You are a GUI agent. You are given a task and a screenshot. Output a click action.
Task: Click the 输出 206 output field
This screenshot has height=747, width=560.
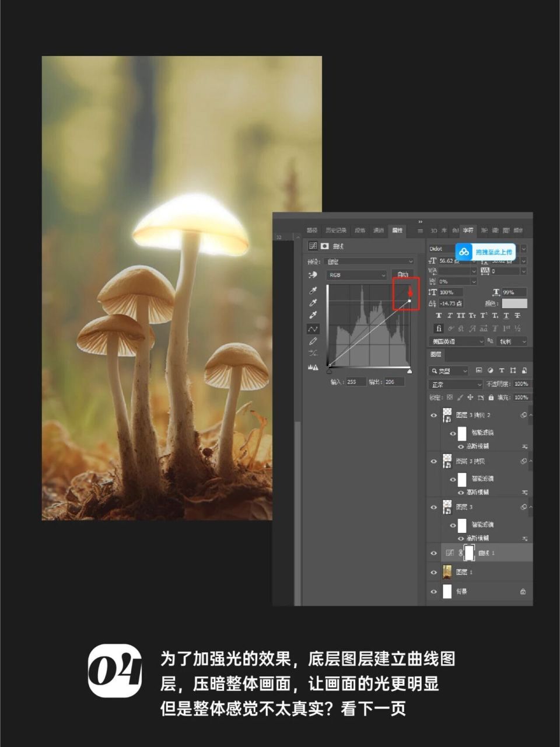click(x=394, y=382)
